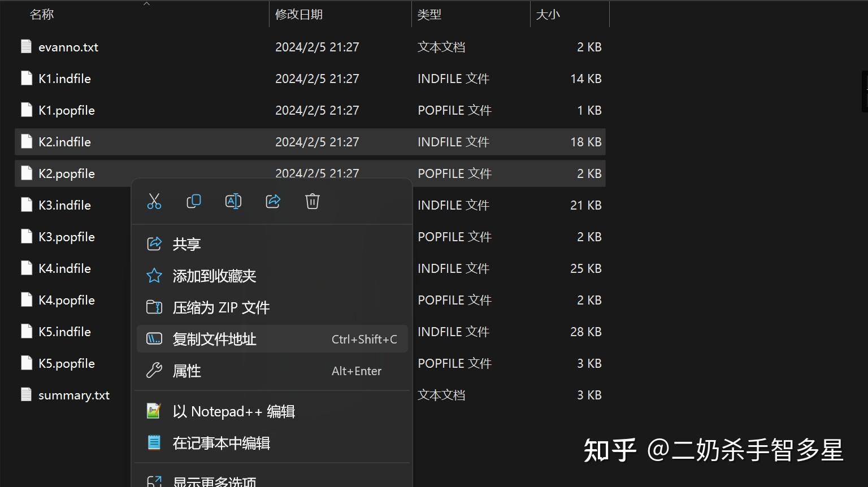Image resolution: width=868 pixels, height=487 pixels.
Task: Select the evanno.txt file
Action: [68, 47]
